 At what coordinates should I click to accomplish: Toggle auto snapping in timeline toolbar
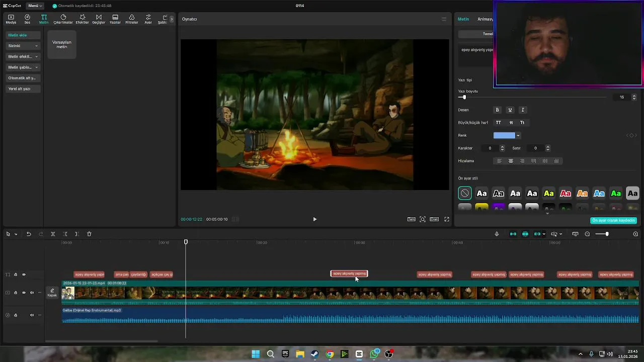[x=525, y=234]
